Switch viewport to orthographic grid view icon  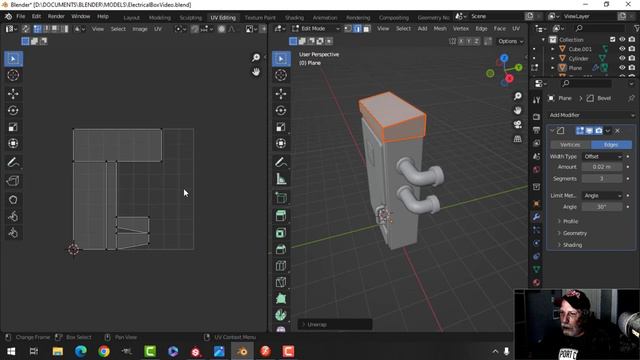pos(518,139)
